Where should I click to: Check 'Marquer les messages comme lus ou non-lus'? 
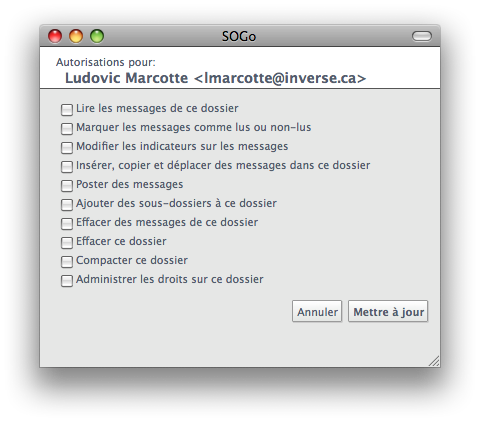[67, 128]
